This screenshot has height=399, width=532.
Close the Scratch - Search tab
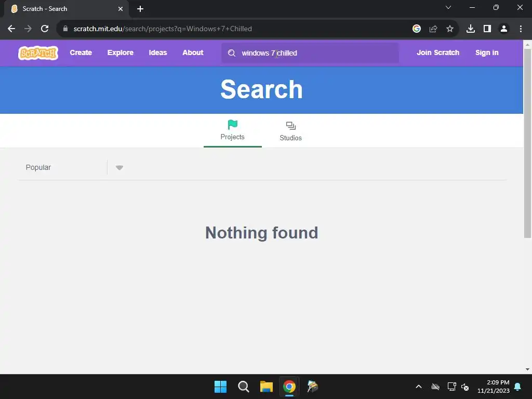pos(121,9)
